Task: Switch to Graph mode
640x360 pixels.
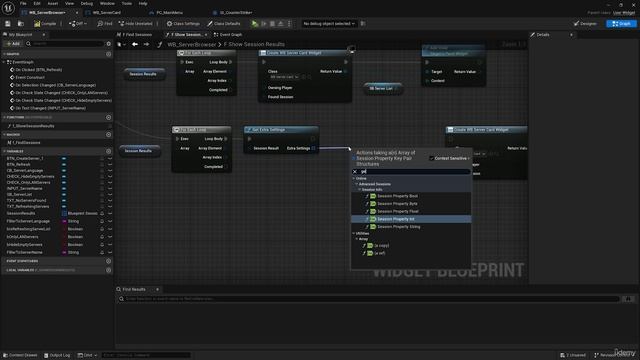Action: (621, 24)
